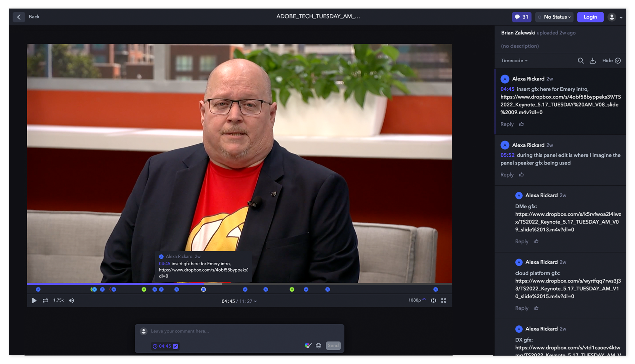Open the cloud platform gfx Dropbox link

(x=568, y=288)
